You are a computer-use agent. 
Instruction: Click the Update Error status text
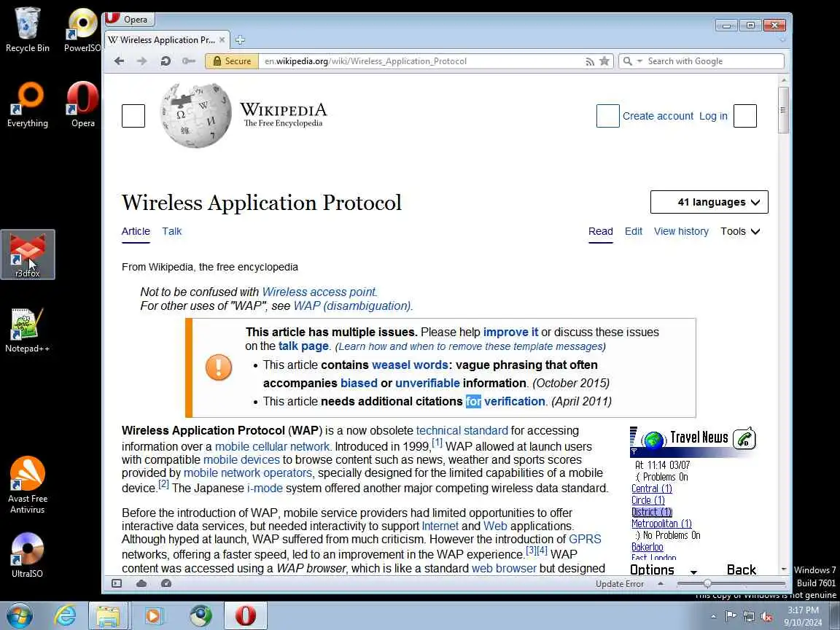(x=619, y=584)
